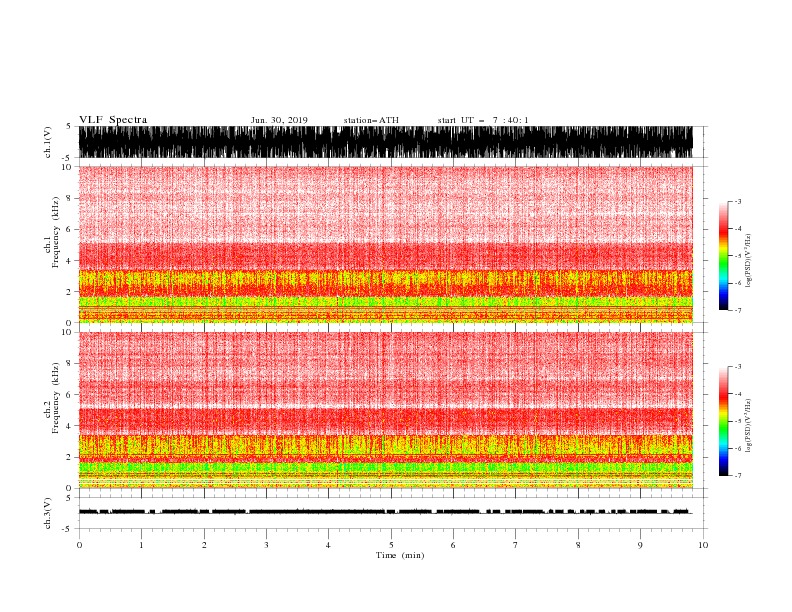Click the "Time (min)" axis title
Image resolution: width=792 pixels, height=612 pixels.
(x=400, y=555)
